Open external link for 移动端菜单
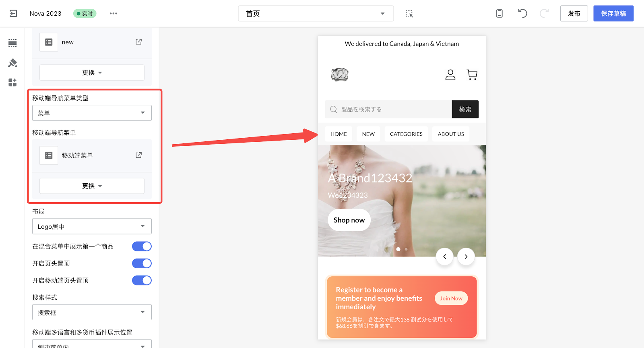 pos(138,155)
